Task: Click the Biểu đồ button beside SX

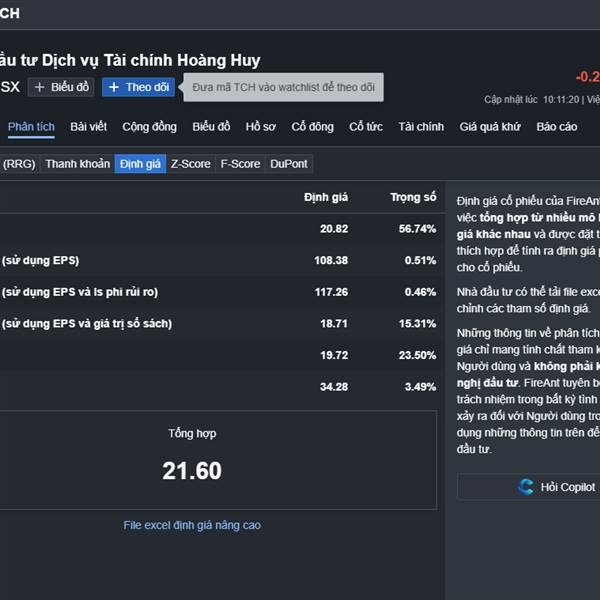Action: coord(61,87)
